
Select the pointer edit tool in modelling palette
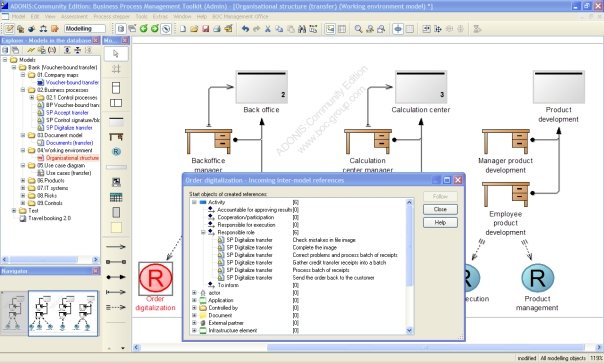116,54
